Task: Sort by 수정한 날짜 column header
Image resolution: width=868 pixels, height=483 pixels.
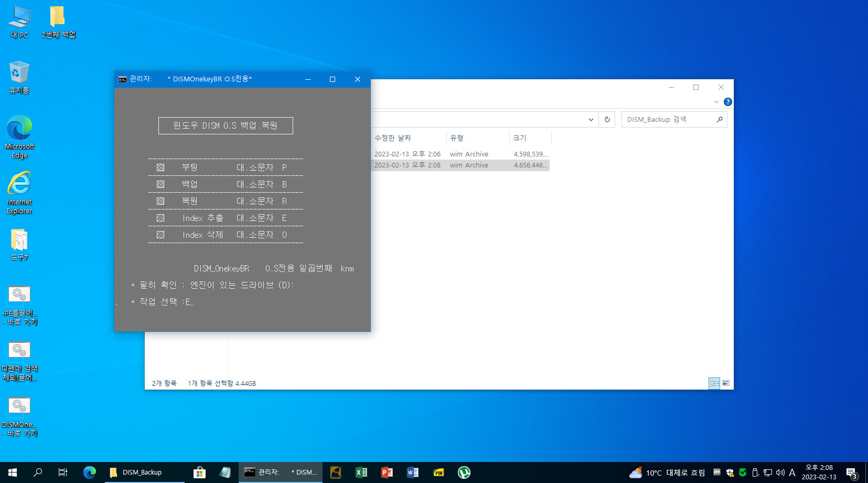Action: coord(409,138)
